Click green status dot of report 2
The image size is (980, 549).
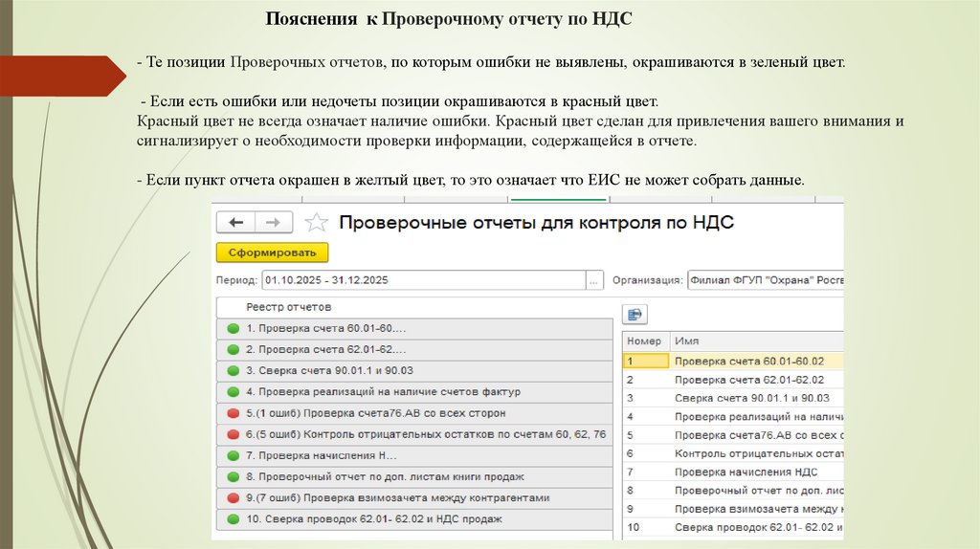tap(234, 350)
